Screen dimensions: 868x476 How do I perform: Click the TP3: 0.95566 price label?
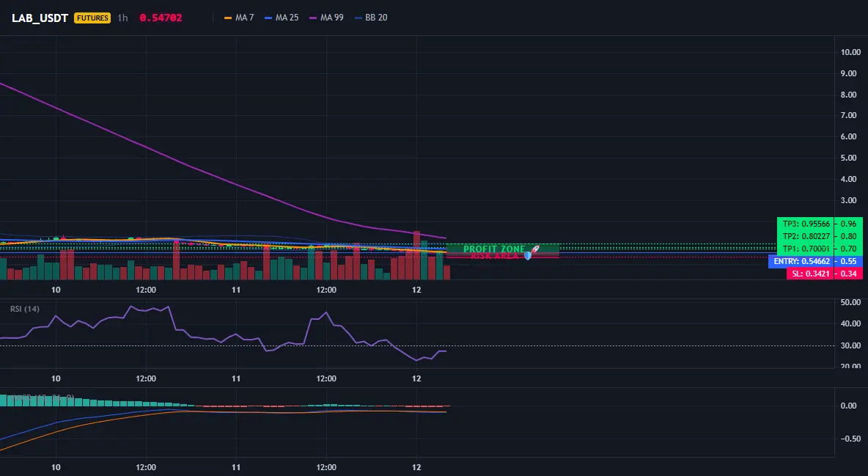806,224
